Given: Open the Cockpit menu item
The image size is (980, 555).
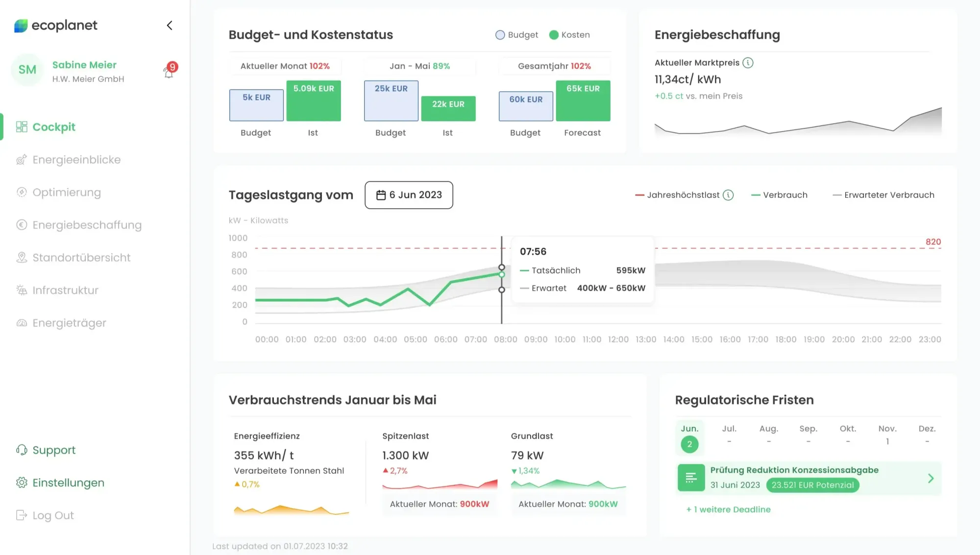Looking at the screenshot, I should pyautogui.click(x=54, y=127).
